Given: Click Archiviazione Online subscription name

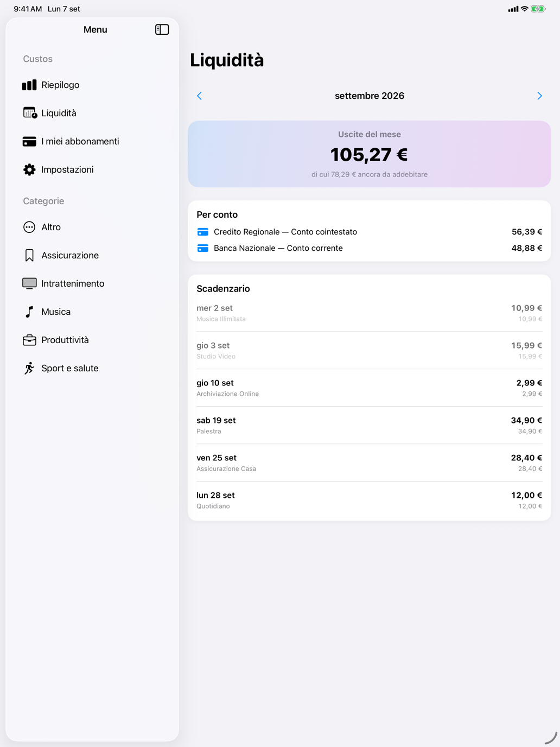Looking at the screenshot, I should tap(227, 394).
